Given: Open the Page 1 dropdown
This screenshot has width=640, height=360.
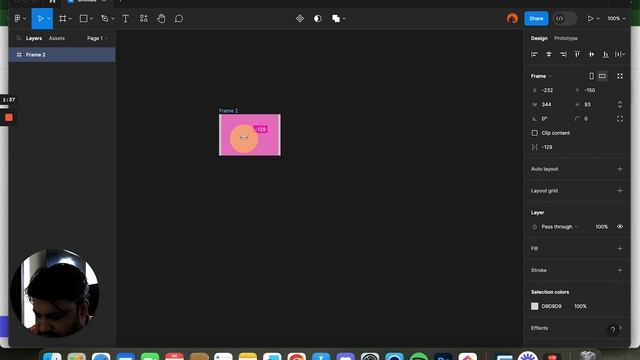Looking at the screenshot, I should [97, 38].
